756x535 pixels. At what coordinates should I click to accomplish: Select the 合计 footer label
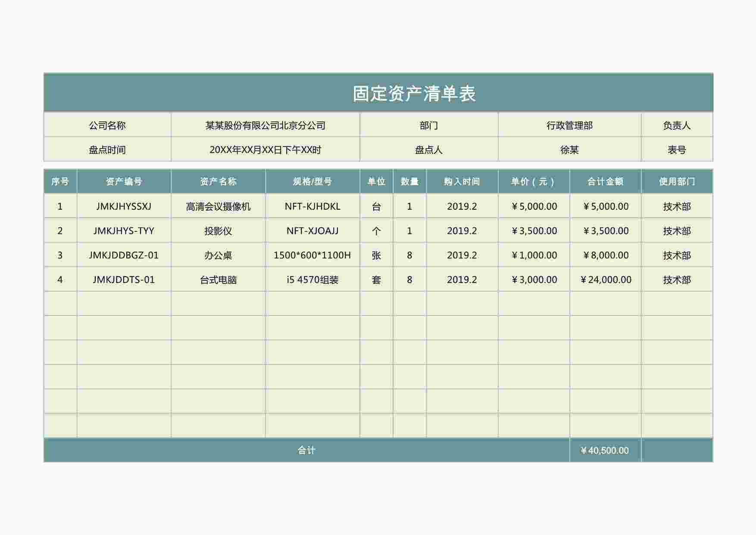[x=306, y=450]
